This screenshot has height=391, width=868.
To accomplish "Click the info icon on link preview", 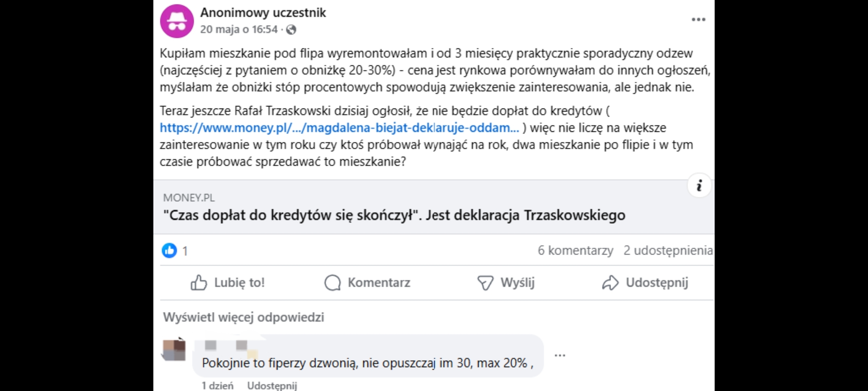I will (x=699, y=186).
